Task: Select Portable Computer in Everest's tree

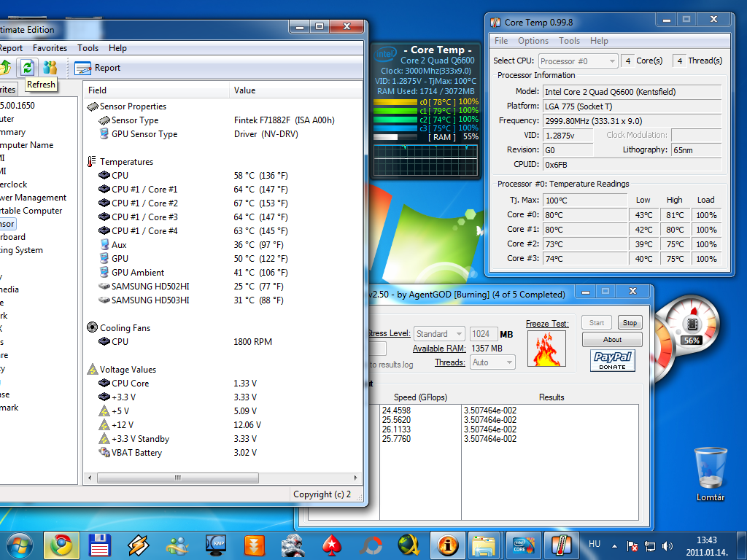Action: [x=31, y=211]
